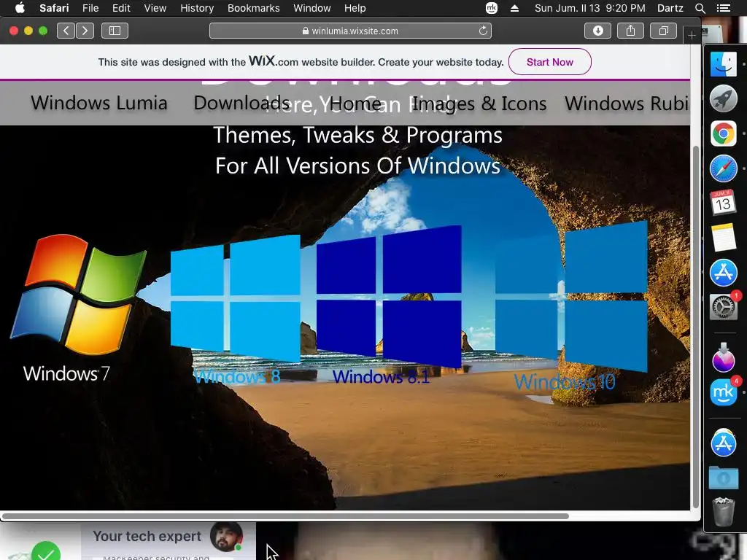The image size is (747, 560).
Task: Click the Start Now button
Action: point(550,62)
